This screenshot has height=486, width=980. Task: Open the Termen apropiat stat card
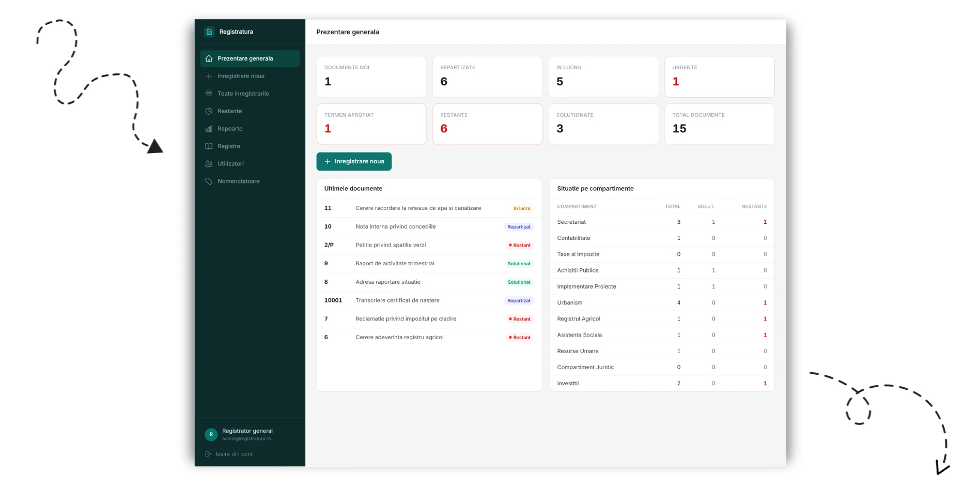(371, 125)
